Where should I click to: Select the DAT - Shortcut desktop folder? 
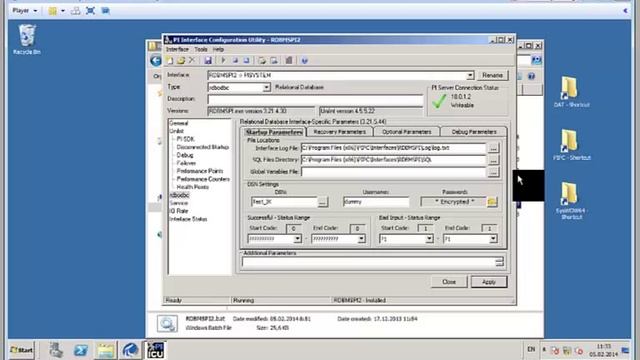[571, 92]
